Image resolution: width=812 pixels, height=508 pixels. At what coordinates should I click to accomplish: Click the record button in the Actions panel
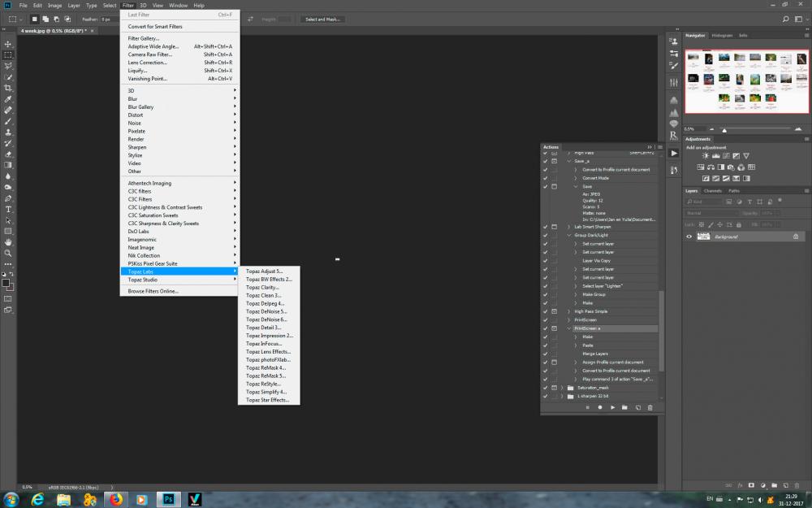[600, 407]
